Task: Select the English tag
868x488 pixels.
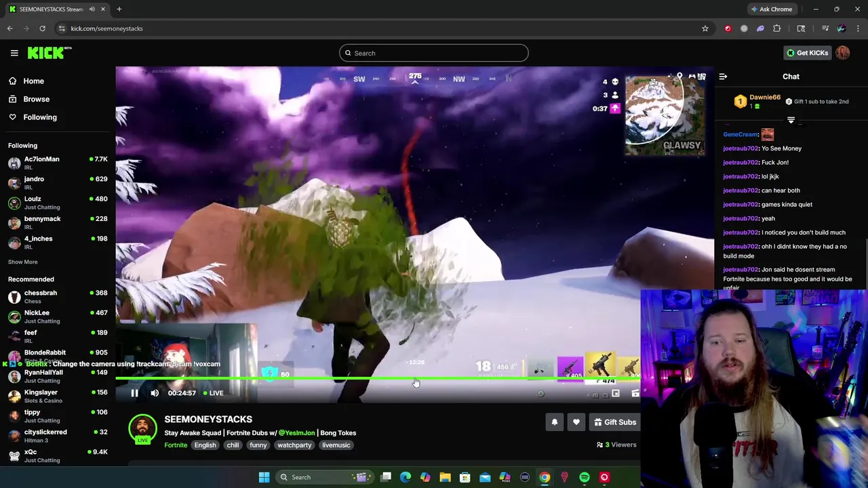Action: click(205, 445)
